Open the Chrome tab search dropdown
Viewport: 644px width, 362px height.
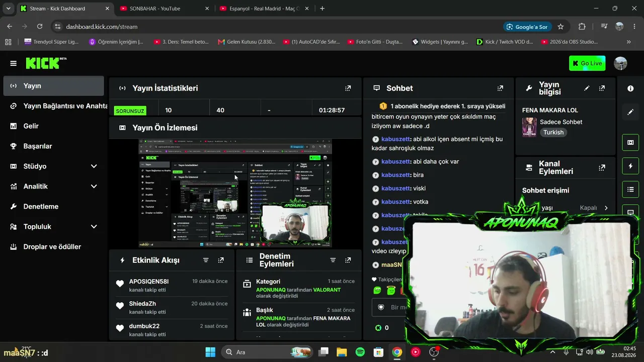point(8,9)
